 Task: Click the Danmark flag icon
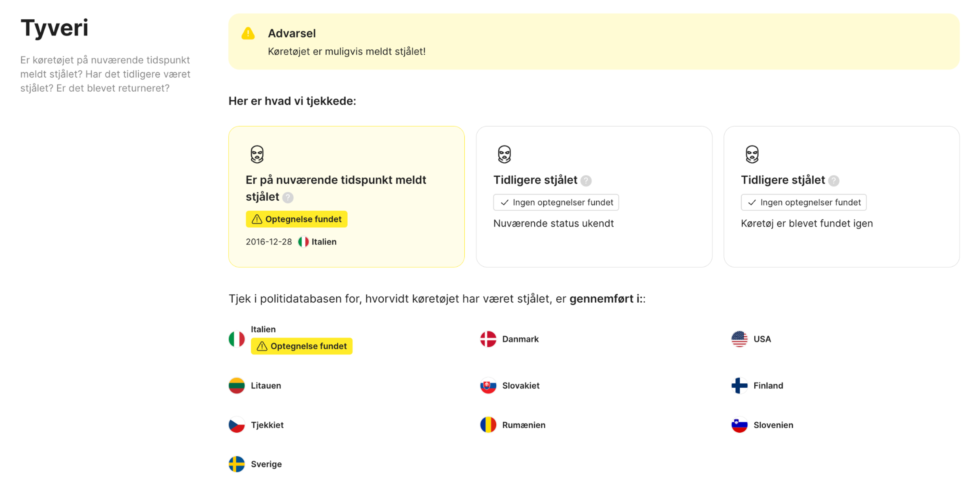488,339
